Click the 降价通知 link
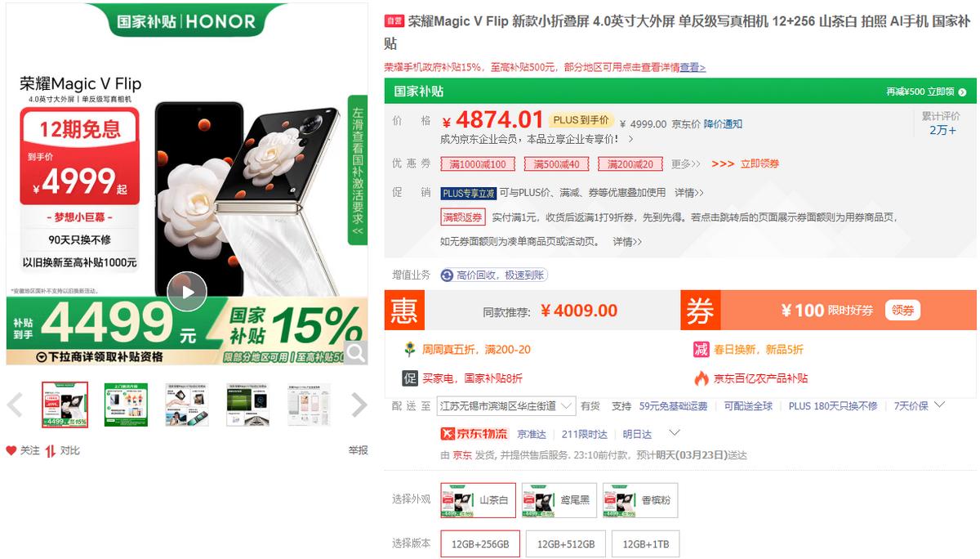 point(723,124)
